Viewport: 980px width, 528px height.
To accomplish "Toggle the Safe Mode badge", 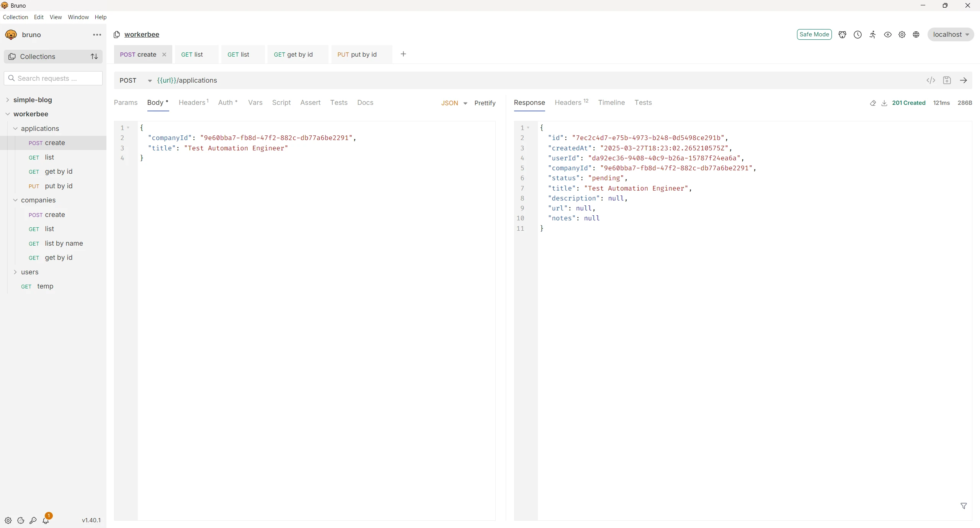I will click(814, 34).
